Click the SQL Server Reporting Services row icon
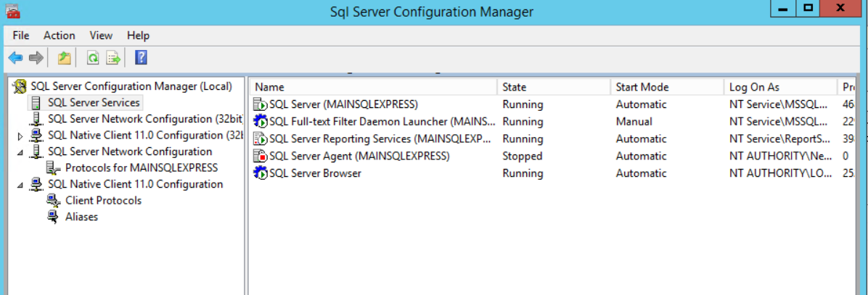The image size is (868, 295). [260, 138]
